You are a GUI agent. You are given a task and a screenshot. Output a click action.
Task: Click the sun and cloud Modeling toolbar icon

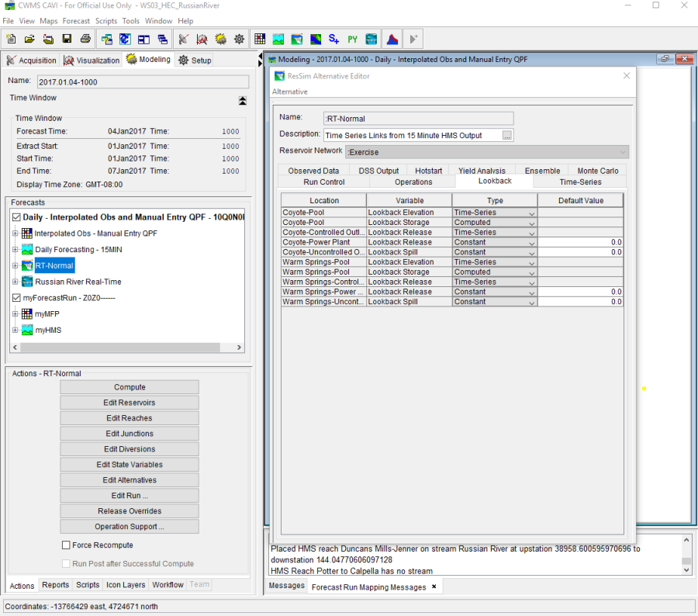(221, 40)
